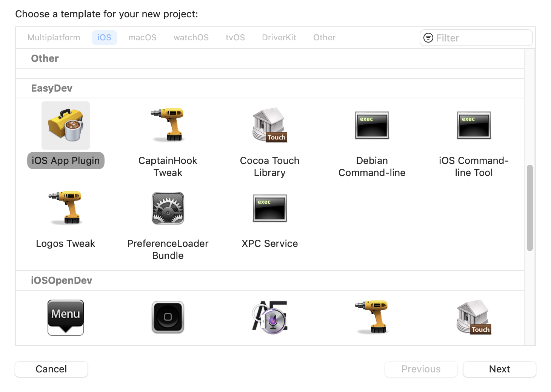Click the Cocoa Touch Library label
The image size is (551, 392).
[x=270, y=167]
